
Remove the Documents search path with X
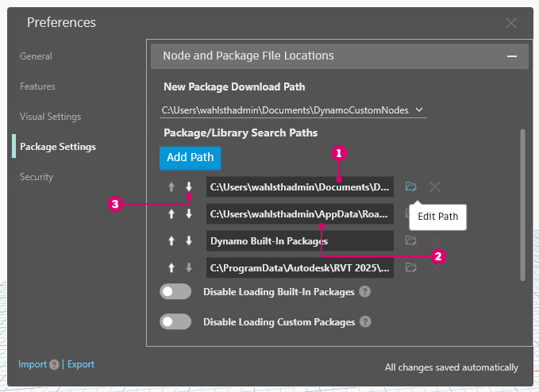point(435,187)
